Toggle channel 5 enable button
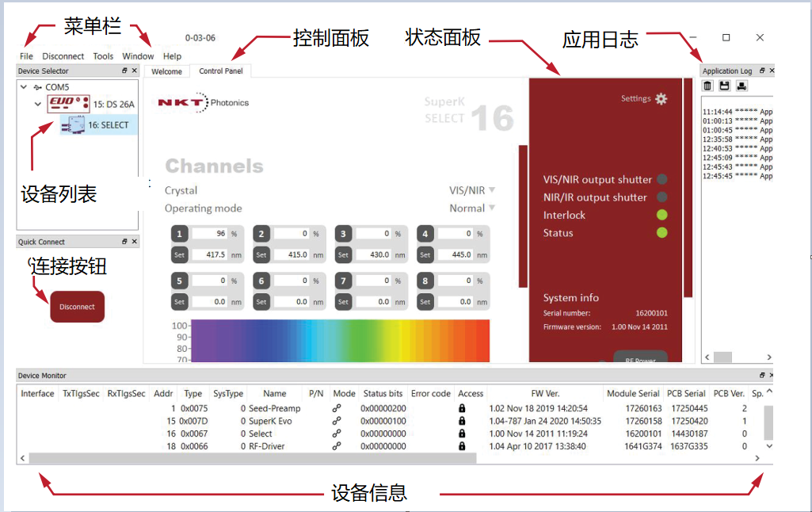 point(180,281)
